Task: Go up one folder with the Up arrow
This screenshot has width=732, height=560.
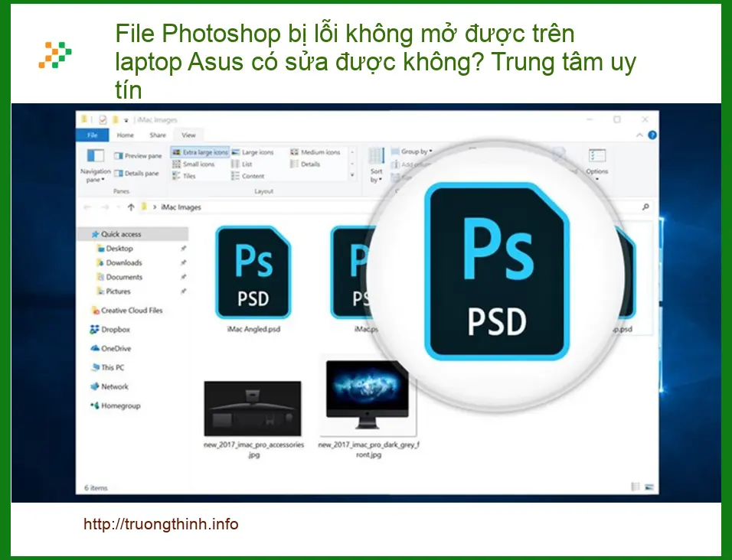Action: pos(131,207)
